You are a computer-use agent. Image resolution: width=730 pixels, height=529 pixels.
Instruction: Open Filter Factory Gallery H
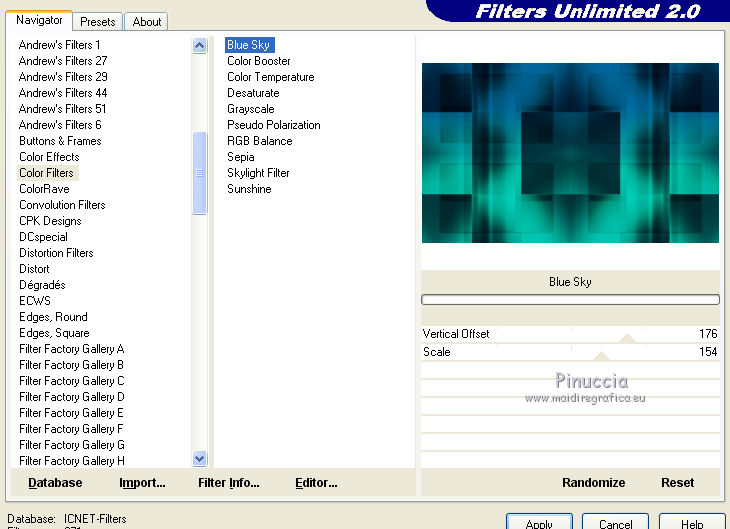click(72, 461)
